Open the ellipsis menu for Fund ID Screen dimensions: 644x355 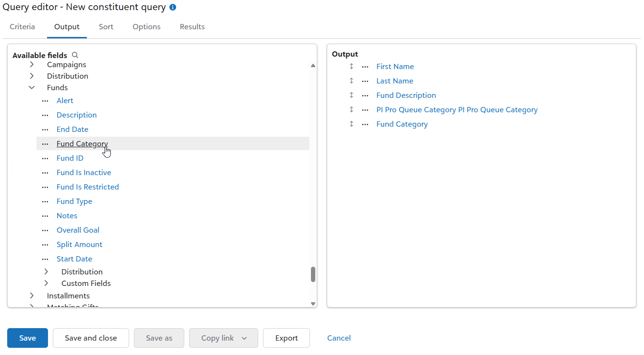tap(45, 158)
